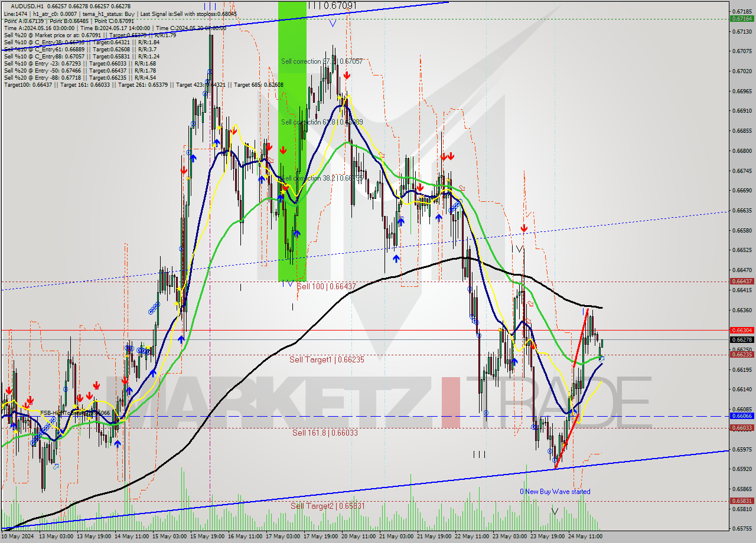The image size is (756, 543).
Task: Click the red 0.66235 price tag on axis
Action: (742, 355)
